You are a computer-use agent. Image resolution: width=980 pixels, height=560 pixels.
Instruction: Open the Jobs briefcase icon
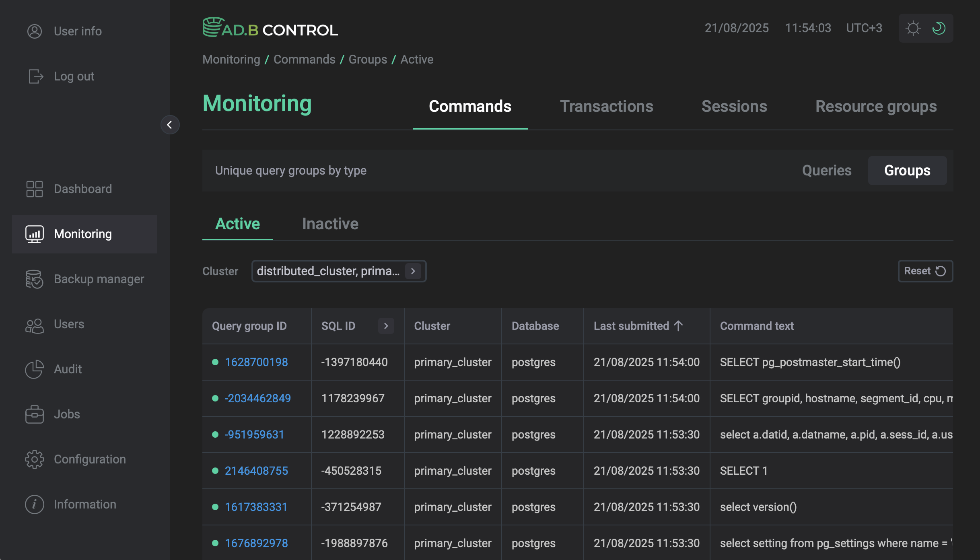pos(34,414)
